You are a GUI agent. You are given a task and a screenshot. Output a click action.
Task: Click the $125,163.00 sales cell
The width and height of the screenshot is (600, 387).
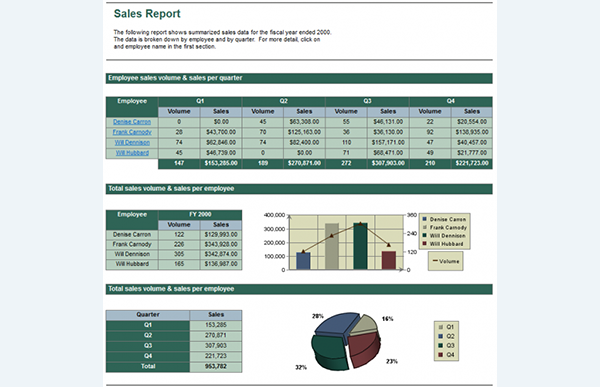304,132
